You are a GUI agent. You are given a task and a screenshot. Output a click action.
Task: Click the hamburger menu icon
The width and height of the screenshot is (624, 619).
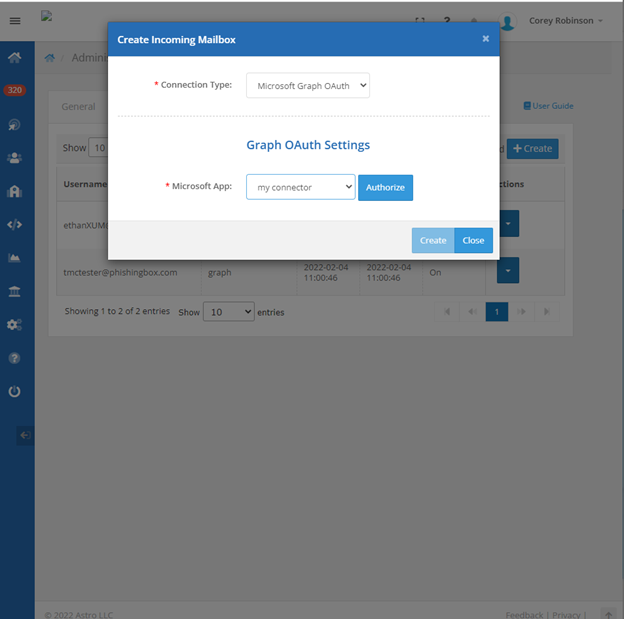(x=14, y=21)
